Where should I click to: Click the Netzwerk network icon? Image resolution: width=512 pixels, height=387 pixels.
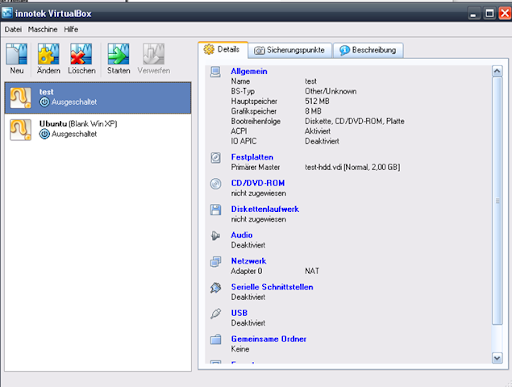[216, 262]
